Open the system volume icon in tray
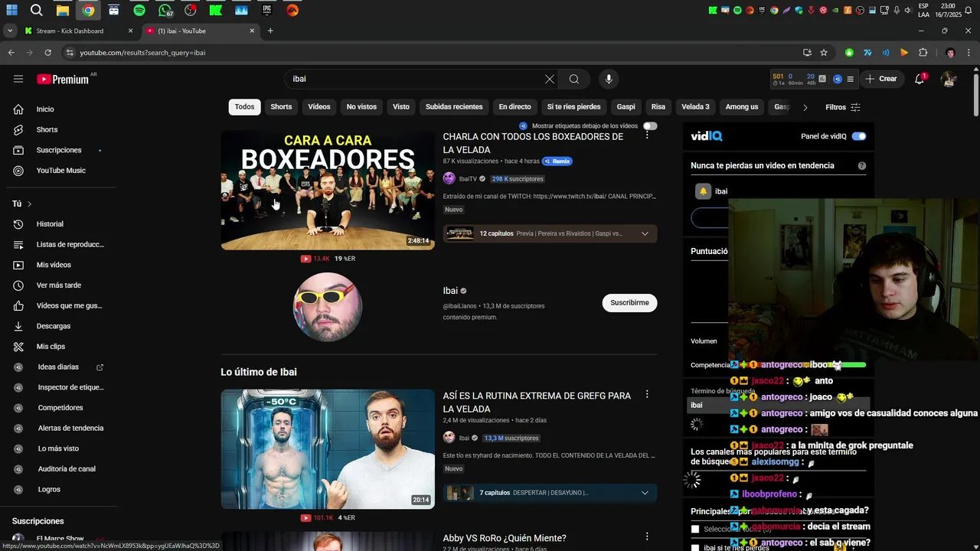The image size is (980, 551). [907, 10]
